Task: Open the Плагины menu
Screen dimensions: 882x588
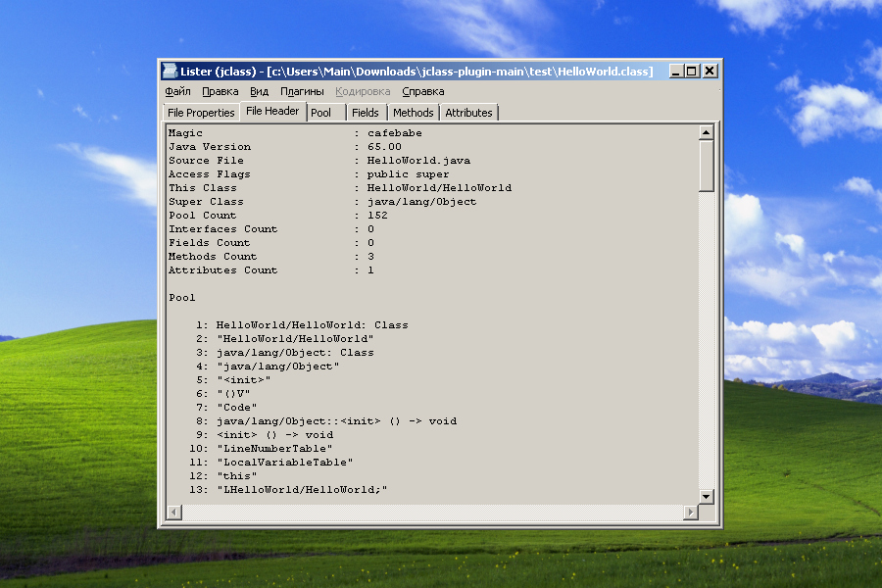Action: (x=302, y=91)
